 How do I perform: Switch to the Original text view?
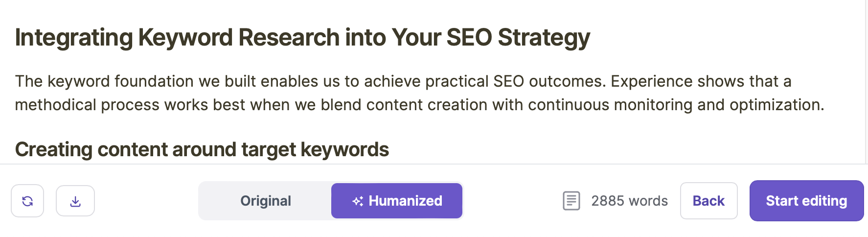coord(266,201)
